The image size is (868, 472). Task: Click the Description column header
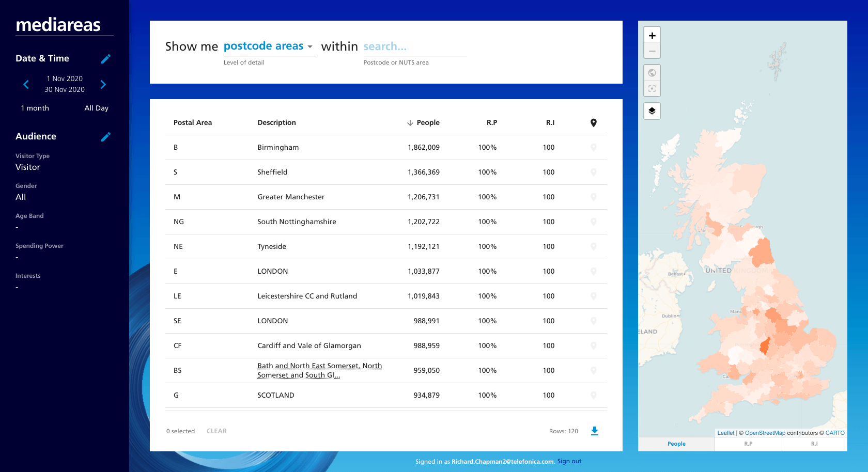point(276,123)
